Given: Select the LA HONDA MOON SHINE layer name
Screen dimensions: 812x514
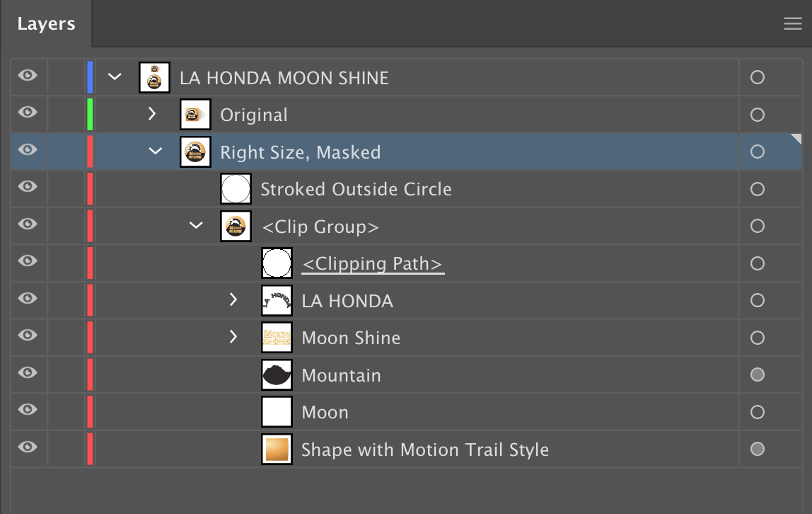Looking at the screenshot, I should 284,79.
